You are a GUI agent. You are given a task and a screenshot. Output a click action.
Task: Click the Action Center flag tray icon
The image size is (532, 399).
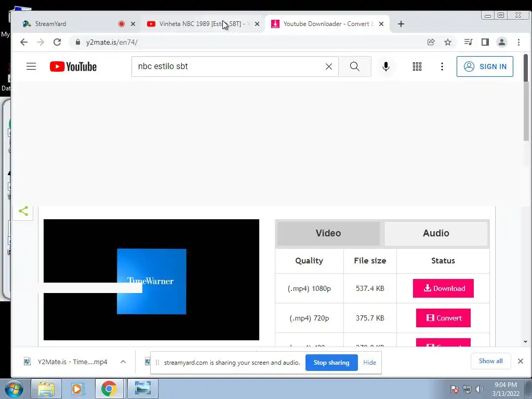(x=454, y=389)
